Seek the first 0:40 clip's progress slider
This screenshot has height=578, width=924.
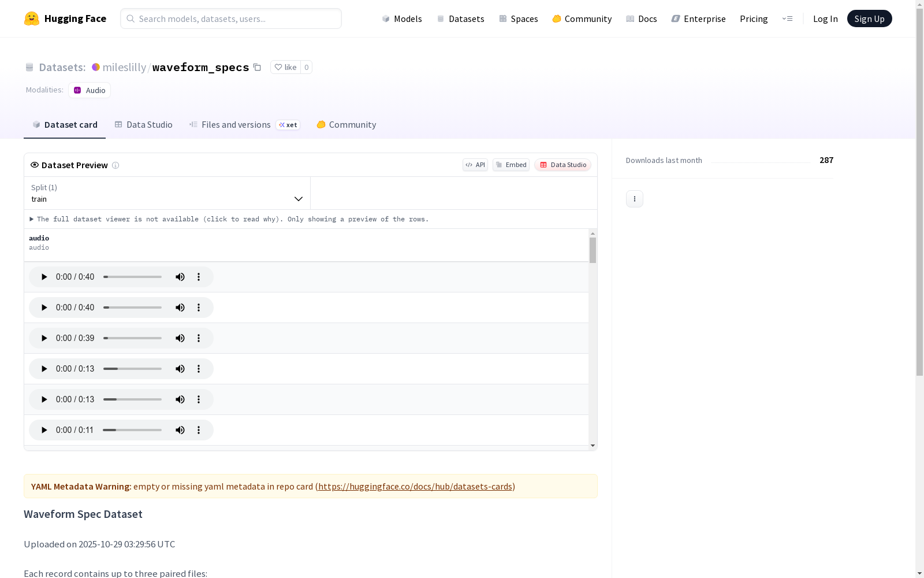click(132, 277)
